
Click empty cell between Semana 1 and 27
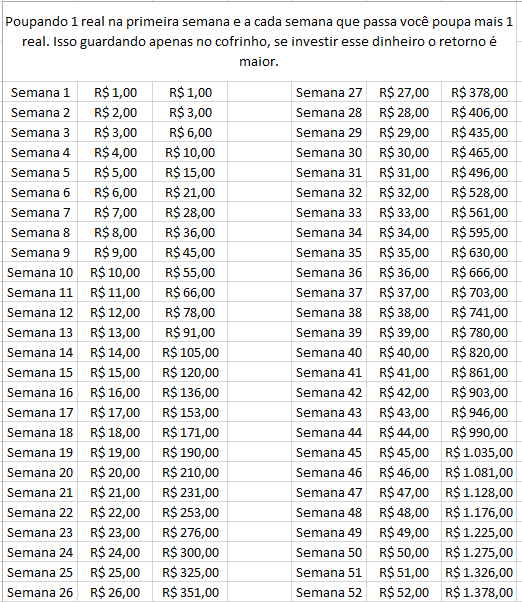point(259,92)
